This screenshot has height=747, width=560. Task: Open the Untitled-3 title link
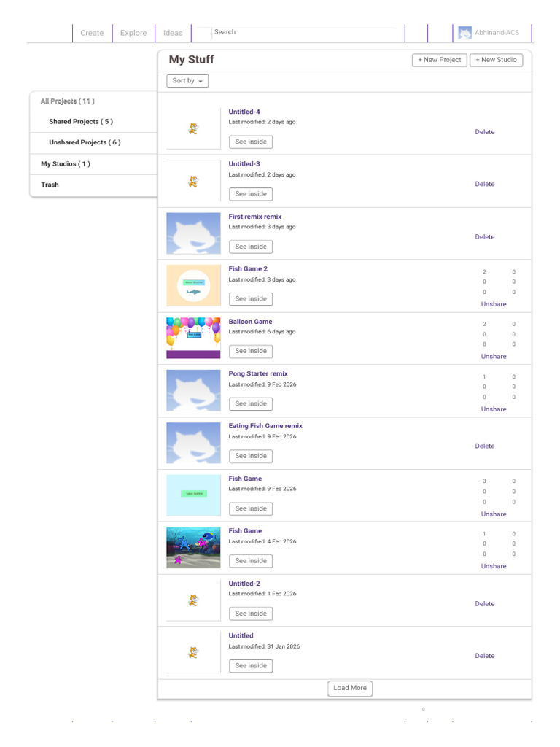click(x=244, y=164)
